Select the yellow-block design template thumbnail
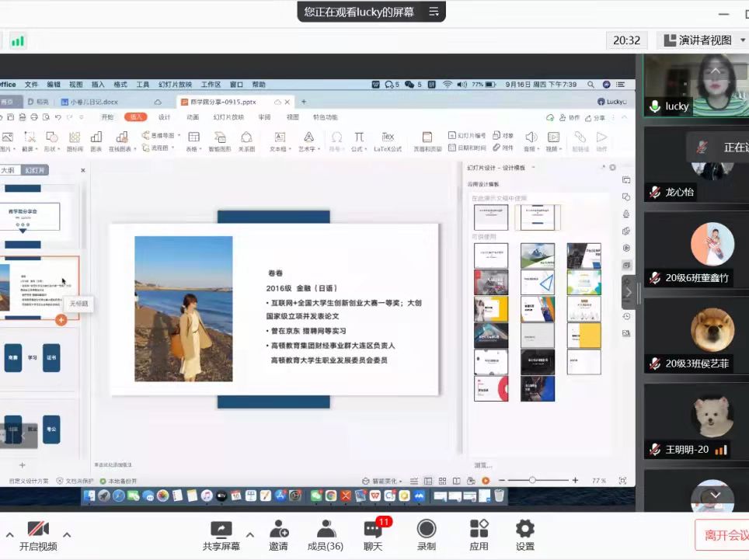Image resolution: width=749 pixels, height=560 pixels. click(x=584, y=335)
